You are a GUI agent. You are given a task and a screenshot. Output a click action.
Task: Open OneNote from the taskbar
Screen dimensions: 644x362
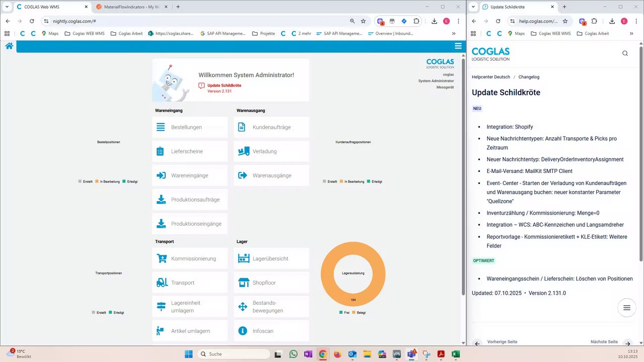click(308, 354)
